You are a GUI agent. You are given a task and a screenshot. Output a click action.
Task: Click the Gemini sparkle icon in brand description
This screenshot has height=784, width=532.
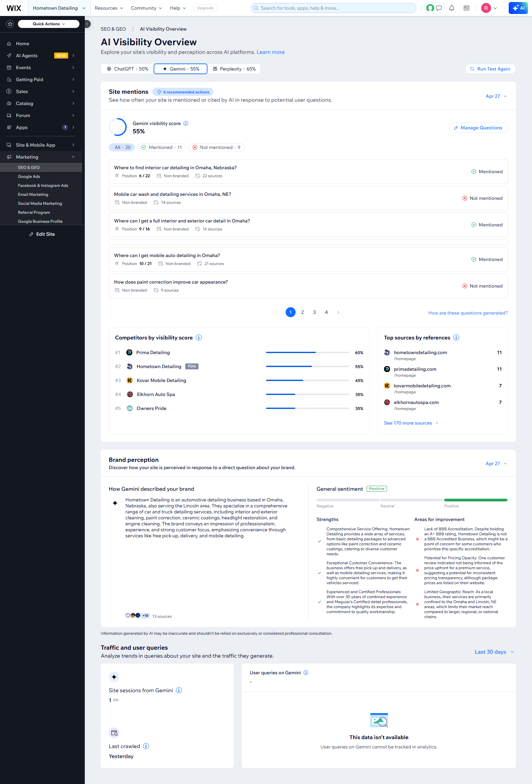click(115, 503)
